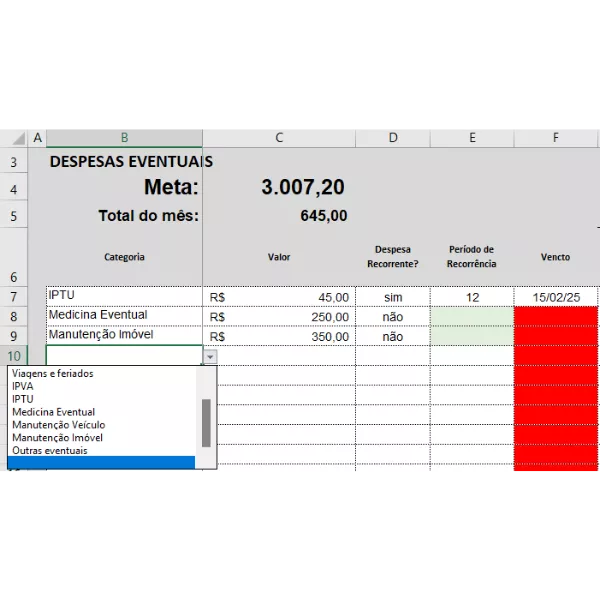This screenshot has height=600, width=600.
Task: Select column C header
Action: [279, 138]
